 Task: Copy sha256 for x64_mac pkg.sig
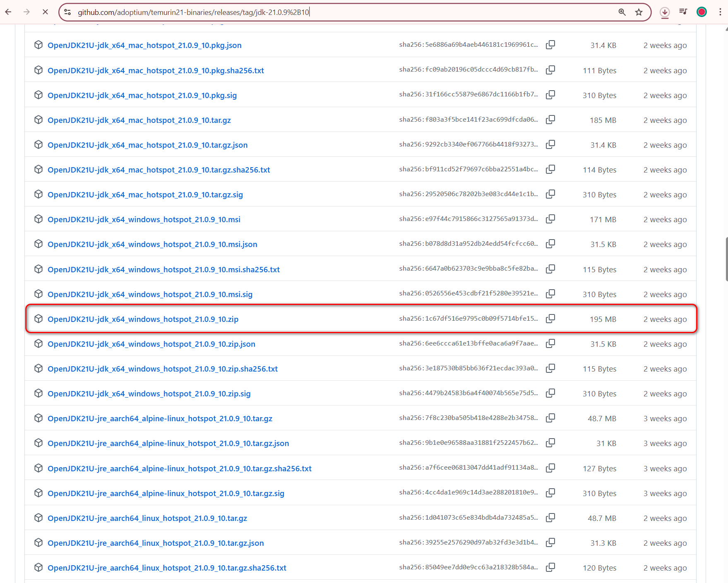click(x=550, y=94)
